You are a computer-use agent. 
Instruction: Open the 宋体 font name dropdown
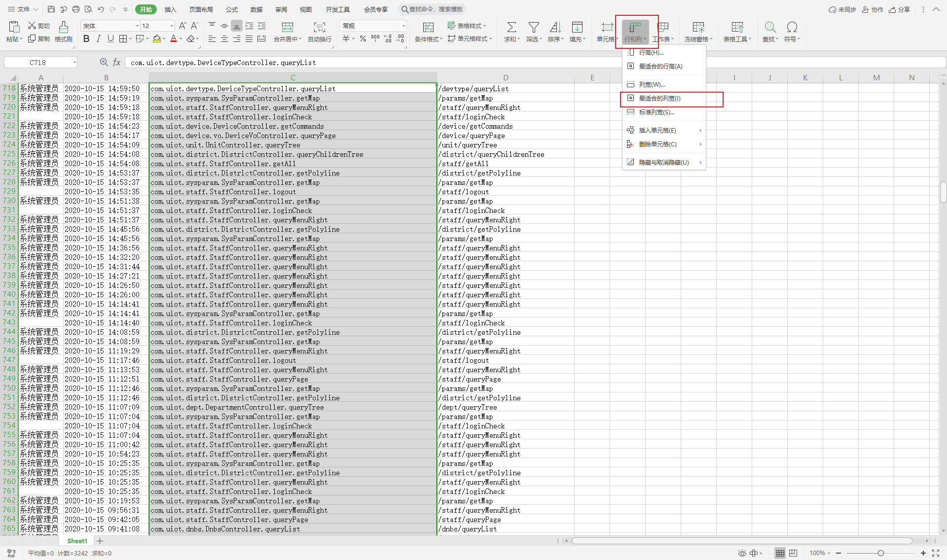137,26
